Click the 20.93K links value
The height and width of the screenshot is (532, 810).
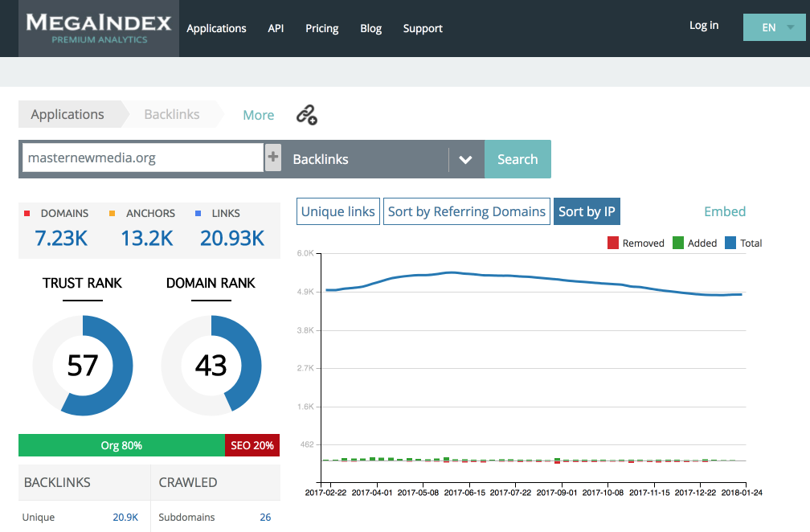232,238
